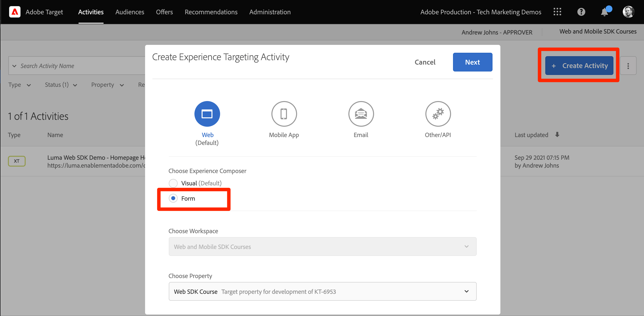Go to the Offers tab
644x316 pixels.
pos(164,12)
